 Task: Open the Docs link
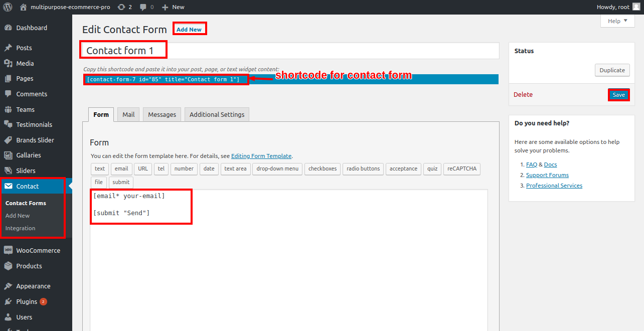point(550,164)
